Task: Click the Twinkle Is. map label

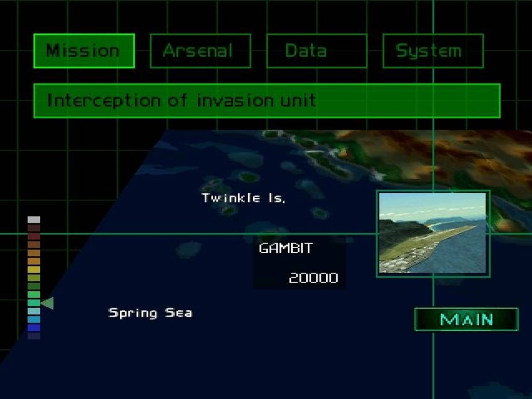Action: point(243,198)
